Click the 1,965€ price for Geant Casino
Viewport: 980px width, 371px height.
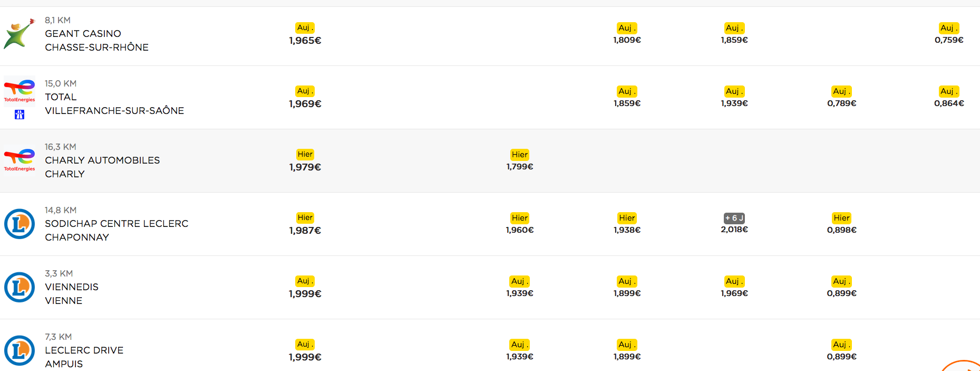[305, 41]
